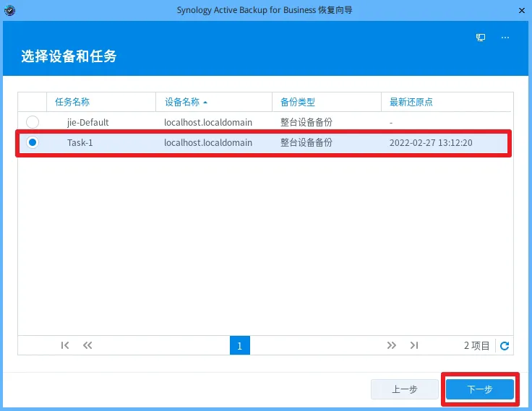Click localhost.localdomain in jie-Default row
Screen dimensions: 532x411
click(208, 122)
